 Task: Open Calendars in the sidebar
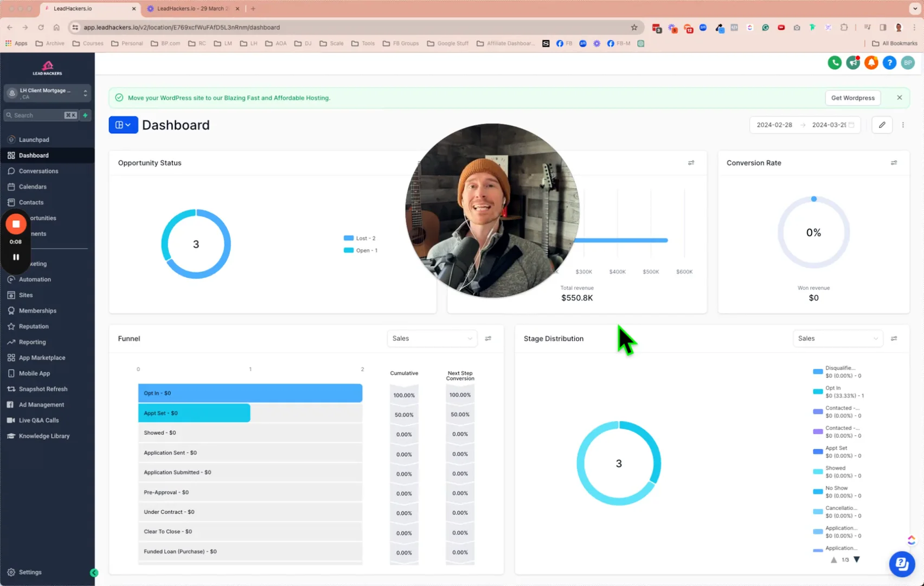click(33, 187)
